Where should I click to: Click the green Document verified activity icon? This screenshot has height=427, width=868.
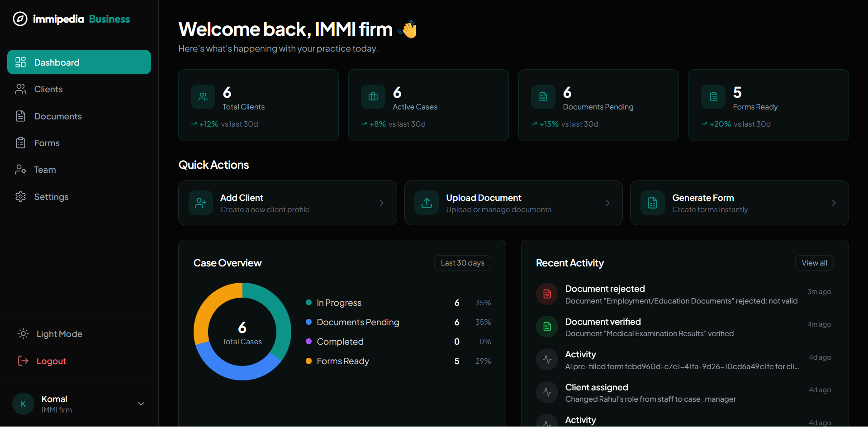tap(547, 327)
